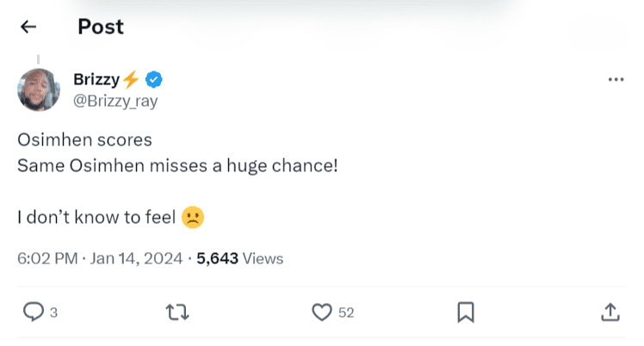644x346 pixels.
Task: Click the like count 52
Action: point(346,312)
